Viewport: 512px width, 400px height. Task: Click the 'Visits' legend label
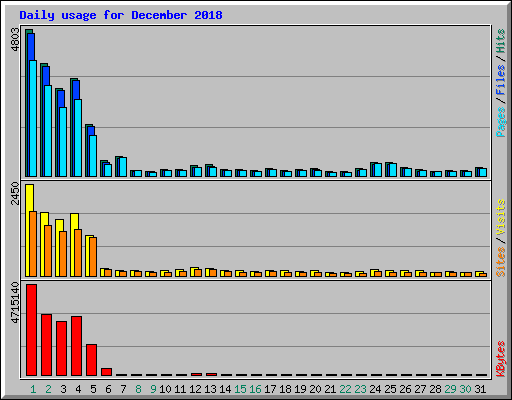pos(500,217)
